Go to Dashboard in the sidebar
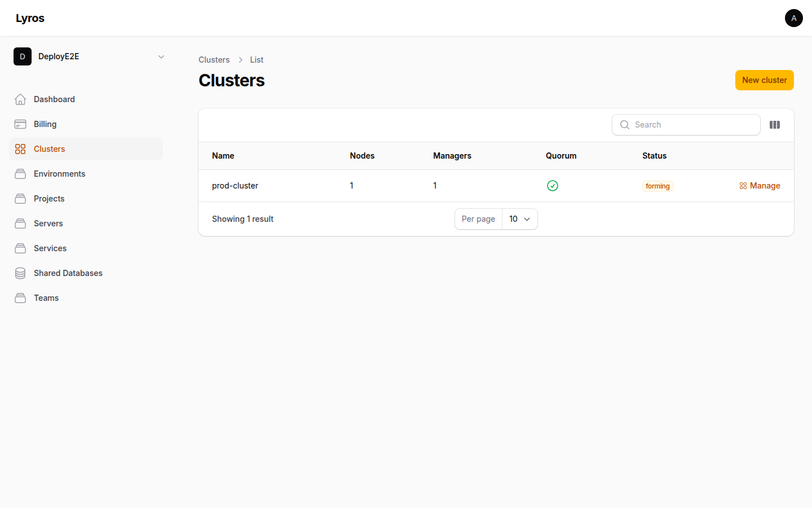 [86, 99]
